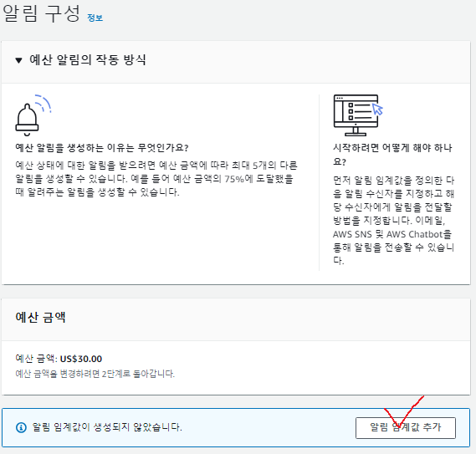Select the US$30.00 budget amount value
The width and height of the screenshot is (476, 454).
click(x=81, y=359)
